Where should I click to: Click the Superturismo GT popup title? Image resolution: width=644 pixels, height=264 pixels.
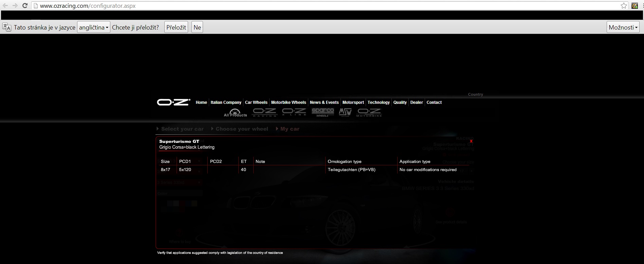(x=179, y=142)
